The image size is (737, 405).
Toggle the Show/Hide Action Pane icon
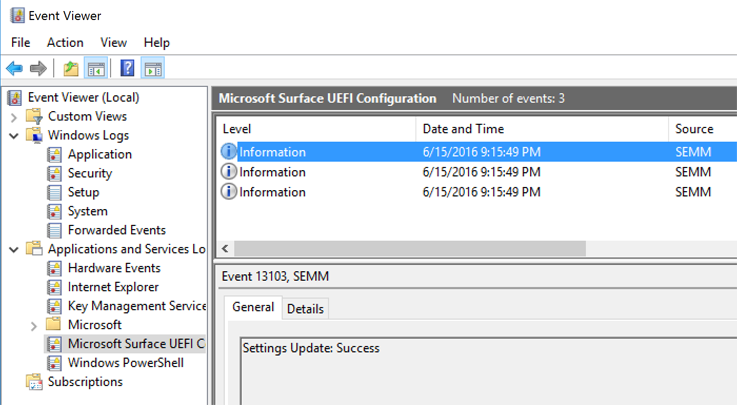tap(152, 69)
